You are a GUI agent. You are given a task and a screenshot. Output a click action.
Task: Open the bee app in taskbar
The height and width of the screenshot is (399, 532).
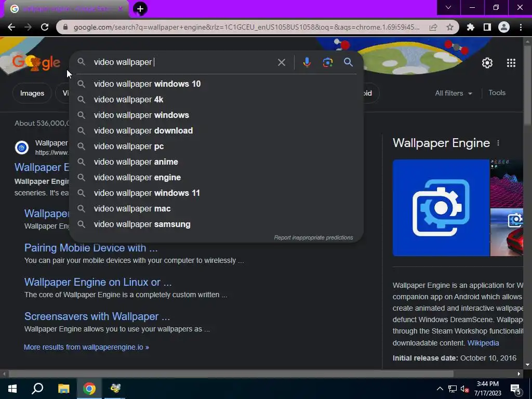coord(115,389)
